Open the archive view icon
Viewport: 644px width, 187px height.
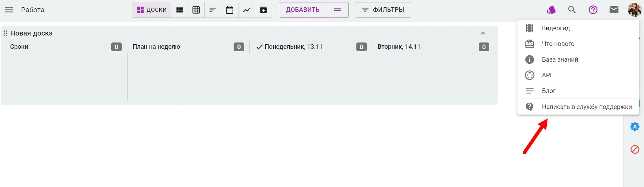(x=264, y=10)
